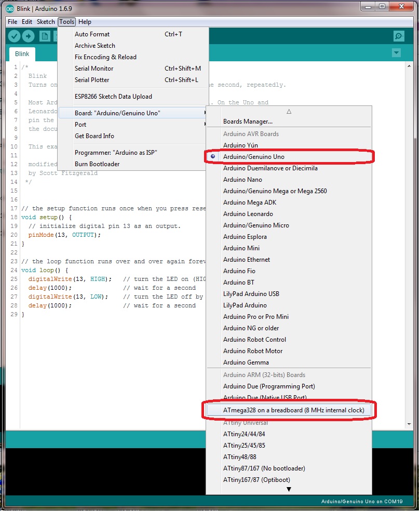Screen dimensions: 420x511
Task: Select Arduino/Genuino Mega or Mega 2560
Action: click(289, 191)
